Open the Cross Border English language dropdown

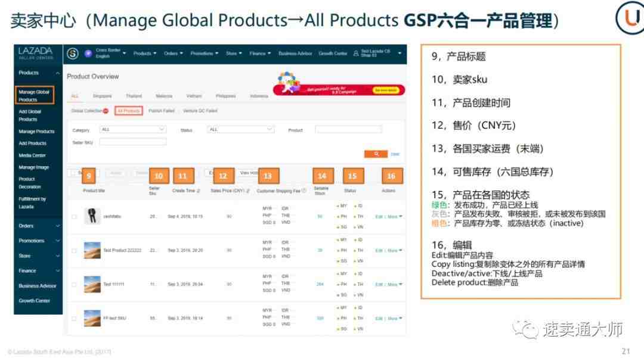point(110,53)
